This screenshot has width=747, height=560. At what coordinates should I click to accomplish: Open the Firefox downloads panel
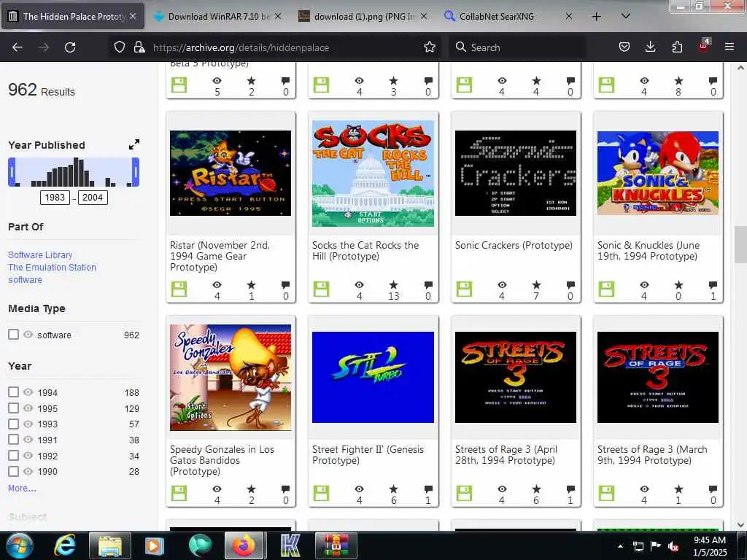tap(650, 47)
